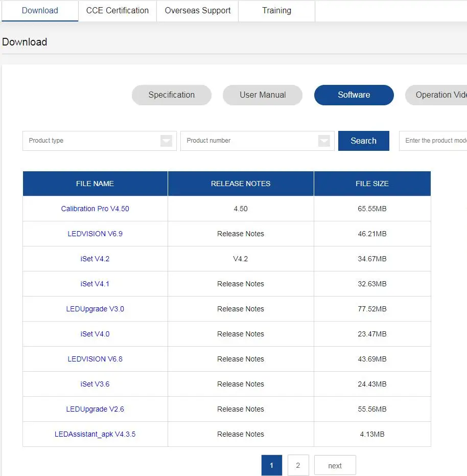This screenshot has height=476, width=467.
Task: Open the CCE Certification tab
Action: (x=118, y=11)
